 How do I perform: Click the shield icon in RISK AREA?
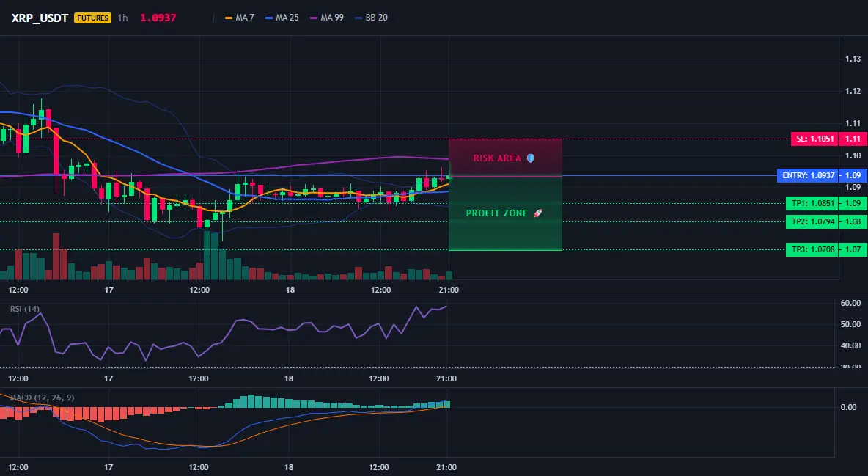coord(530,158)
